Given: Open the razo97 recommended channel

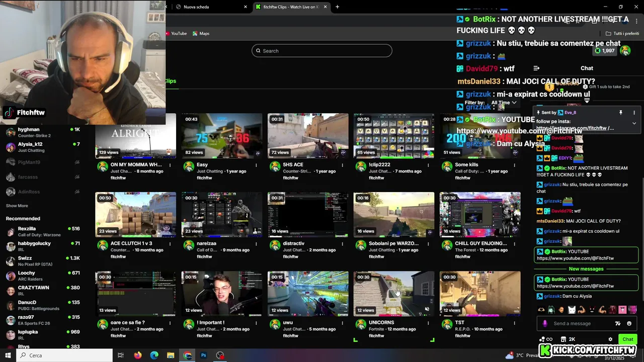Looking at the screenshot, I should pos(42,320).
